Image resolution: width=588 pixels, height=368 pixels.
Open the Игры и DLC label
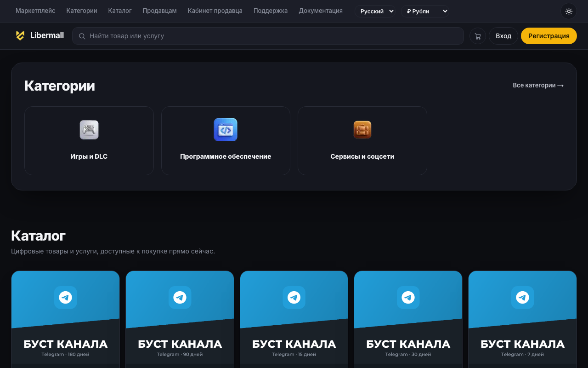89,156
